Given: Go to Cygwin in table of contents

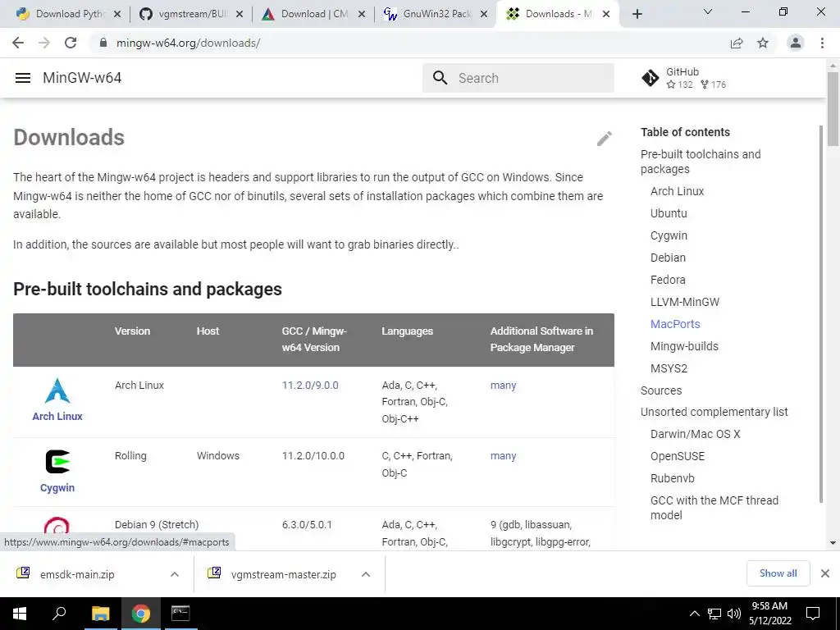Looking at the screenshot, I should tap(669, 235).
